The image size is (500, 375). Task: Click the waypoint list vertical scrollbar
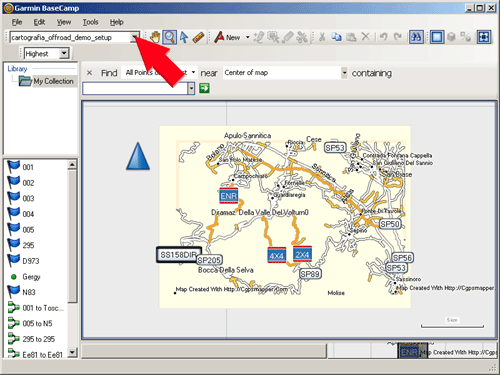coord(72,259)
